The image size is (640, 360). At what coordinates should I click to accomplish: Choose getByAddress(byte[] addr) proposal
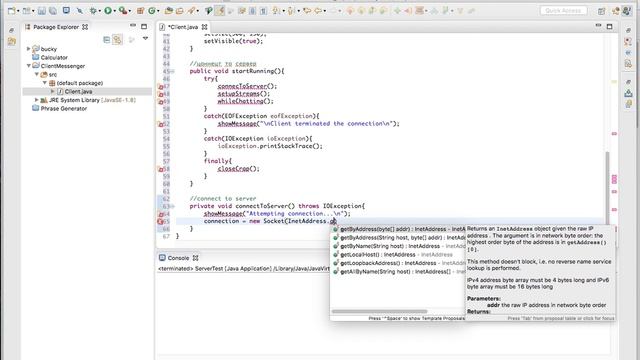398,229
